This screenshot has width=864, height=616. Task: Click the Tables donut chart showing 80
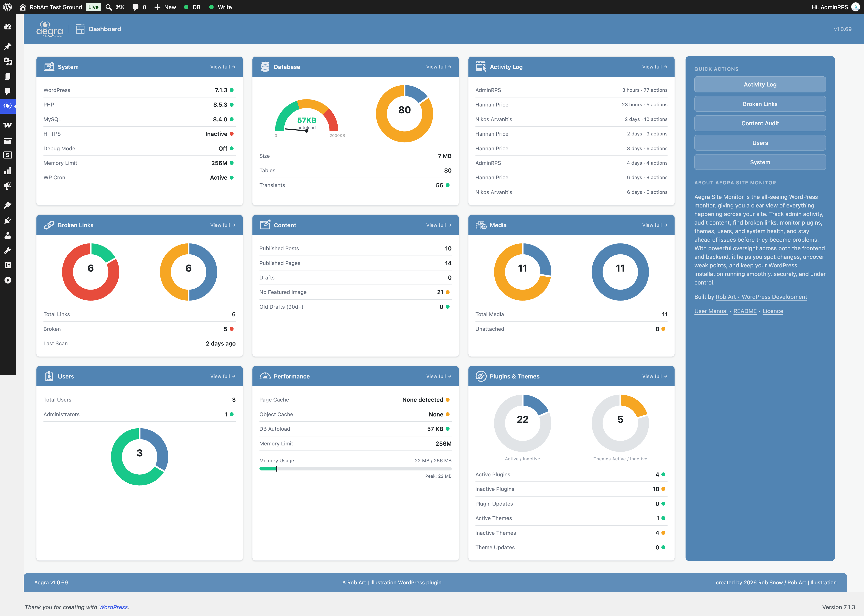click(x=404, y=113)
